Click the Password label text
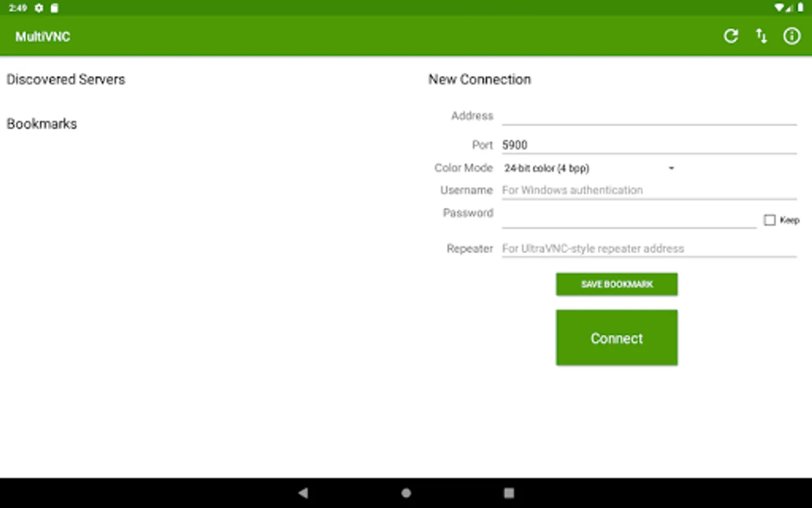Image resolution: width=812 pixels, height=508 pixels. (x=468, y=213)
